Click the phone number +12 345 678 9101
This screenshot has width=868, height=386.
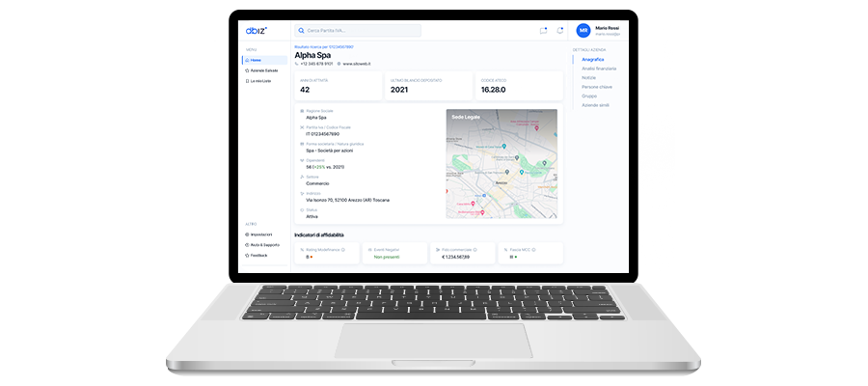point(316,64)
